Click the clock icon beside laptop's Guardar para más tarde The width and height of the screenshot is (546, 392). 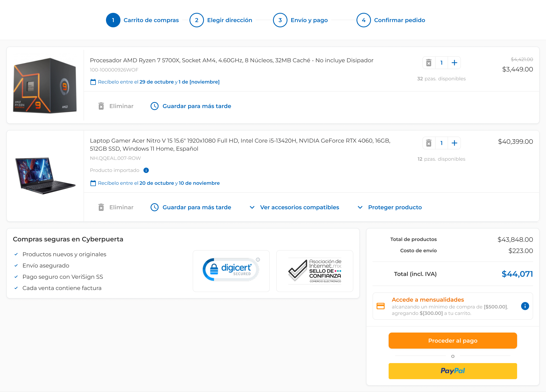pyautogui.click(x=155, y=207)
